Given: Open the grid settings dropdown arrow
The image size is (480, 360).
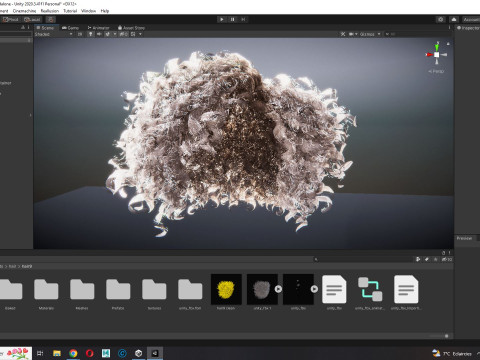Looking at the screenshot, I should tap(140, 34).
